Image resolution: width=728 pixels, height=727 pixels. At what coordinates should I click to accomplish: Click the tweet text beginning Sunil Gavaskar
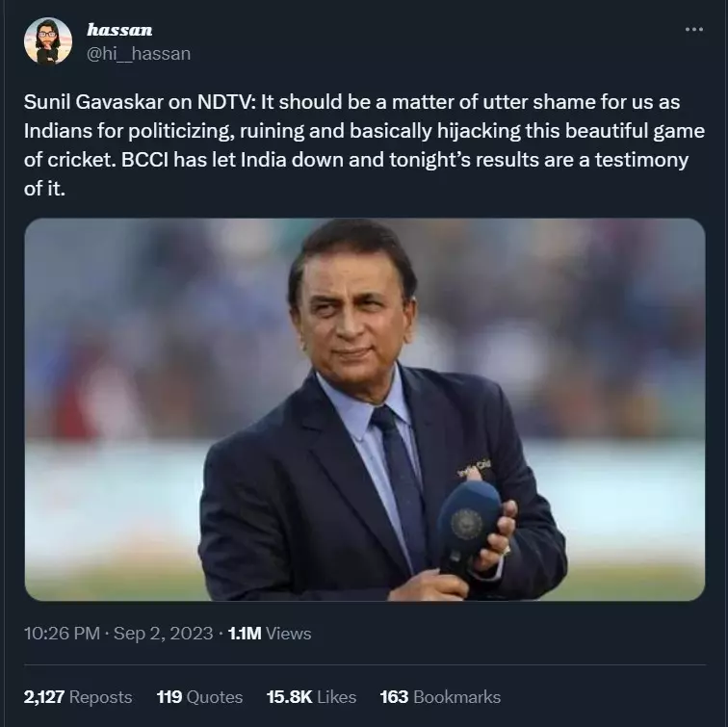[364, 144]
